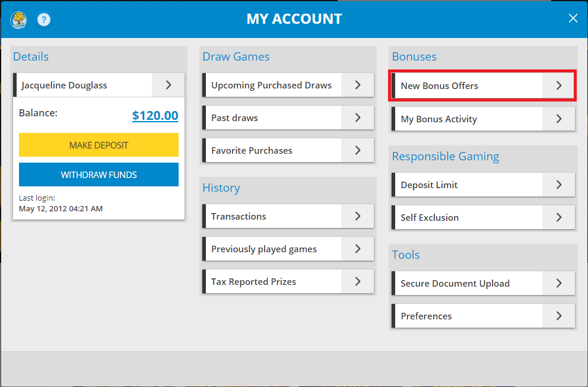The height and width of the screenshot is (387, 588).
Task: Open Past draws
Action: (288, 118)
